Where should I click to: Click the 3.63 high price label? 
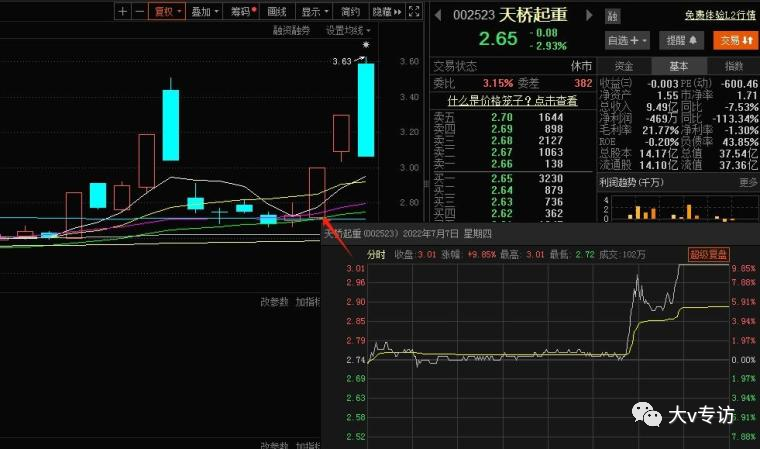coord(342,62)
